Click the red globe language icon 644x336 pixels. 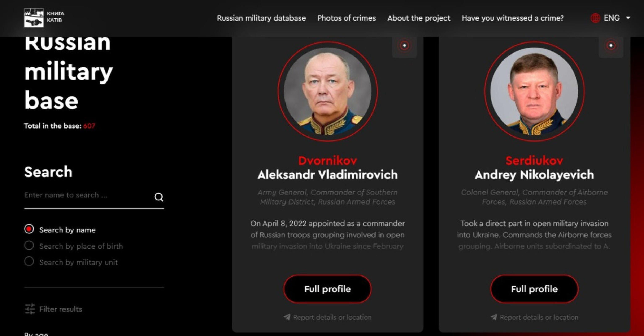(595, 18)
